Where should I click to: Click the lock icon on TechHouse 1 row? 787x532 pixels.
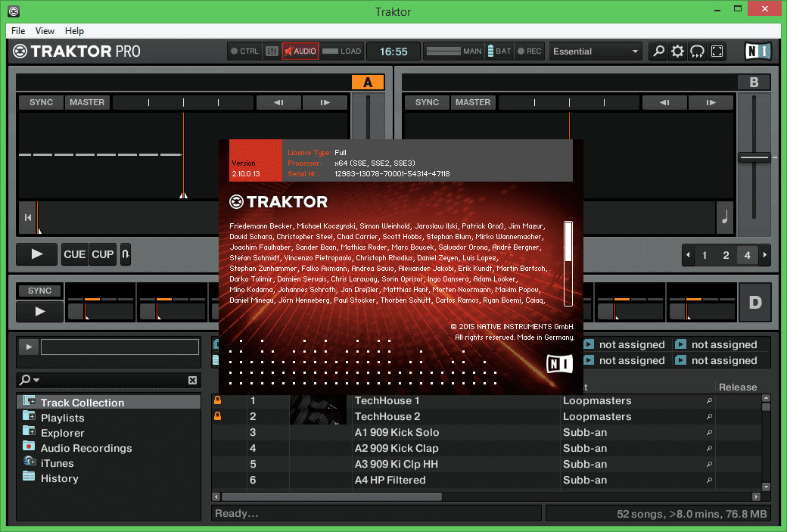(217, 400)
